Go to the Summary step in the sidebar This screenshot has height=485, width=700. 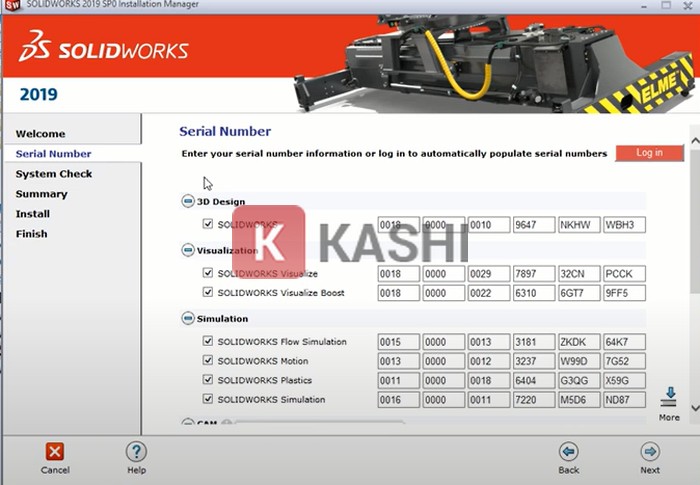[x=42, y=194]
